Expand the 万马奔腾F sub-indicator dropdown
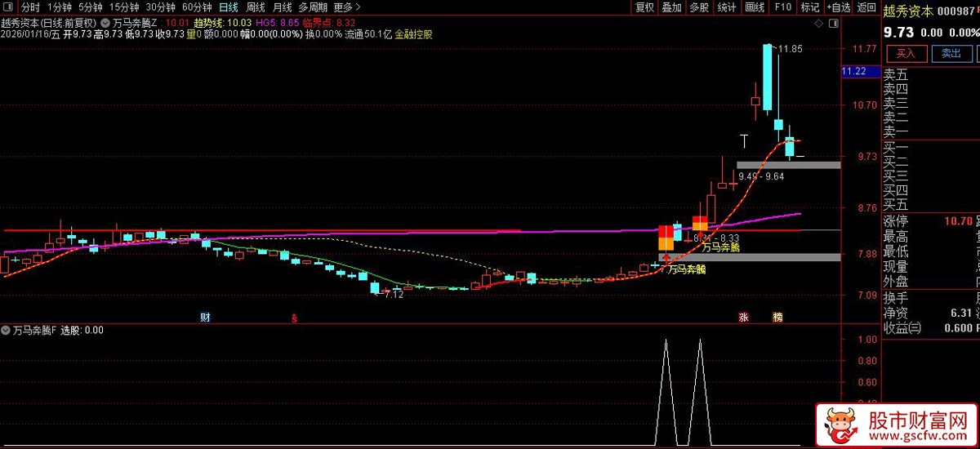 [7, 331]
